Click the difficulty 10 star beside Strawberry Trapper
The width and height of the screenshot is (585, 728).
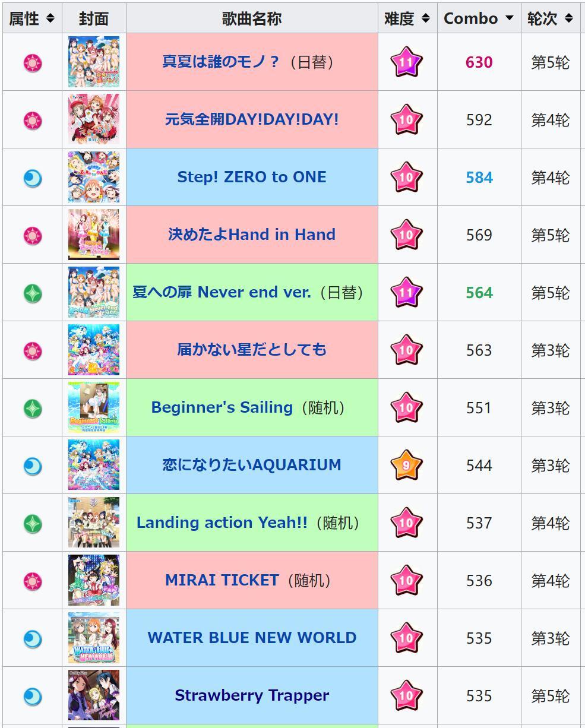pos(406,695)
